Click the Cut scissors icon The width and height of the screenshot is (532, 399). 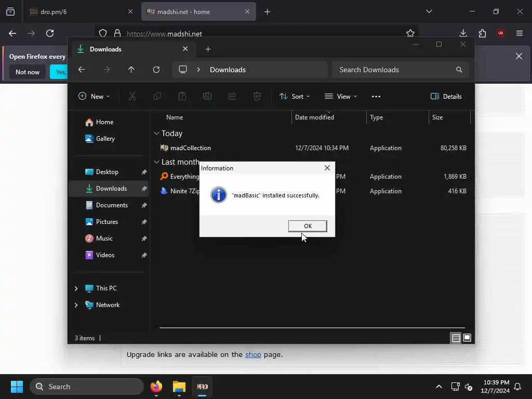point(132,96)
